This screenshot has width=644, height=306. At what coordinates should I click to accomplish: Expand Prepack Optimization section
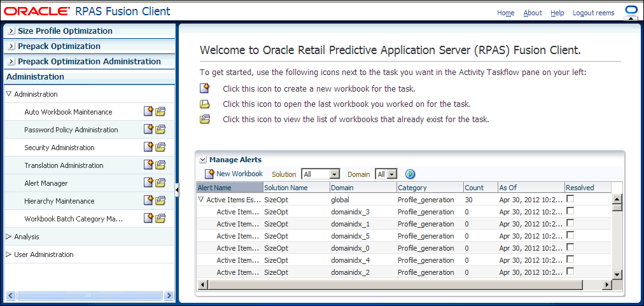coord(11,46)
